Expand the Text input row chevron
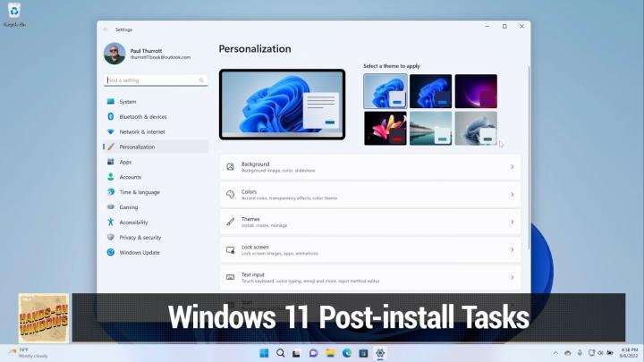Viewport: 644px width, 362px height. coord(513,277)
